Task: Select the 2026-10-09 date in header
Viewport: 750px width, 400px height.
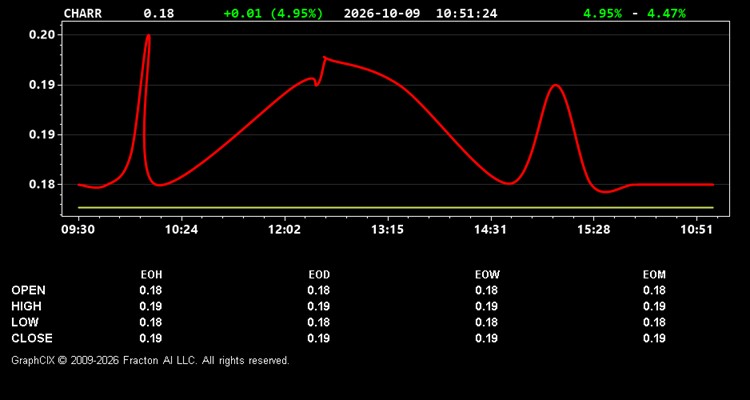Action: click(x=382, y=13)
